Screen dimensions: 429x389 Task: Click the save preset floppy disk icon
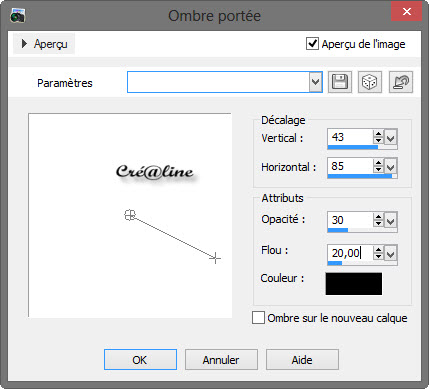tap(340, 82)
